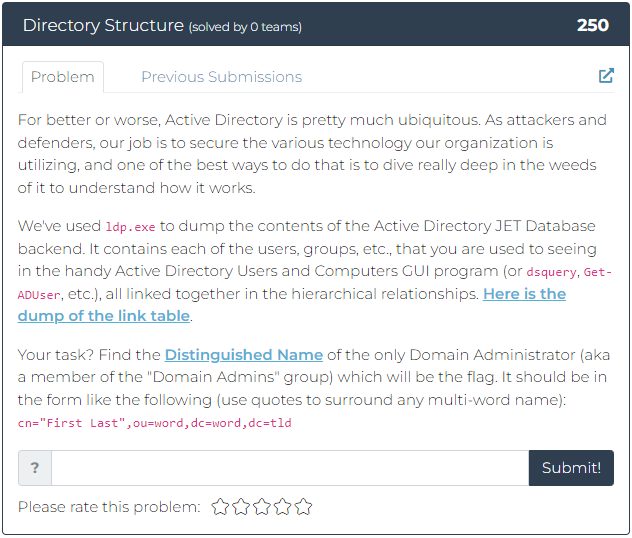Image resolution: width=632 pixels, height=538 pixels.
Task: Click the question mark hint icon
Action: [x=35, y=468]
